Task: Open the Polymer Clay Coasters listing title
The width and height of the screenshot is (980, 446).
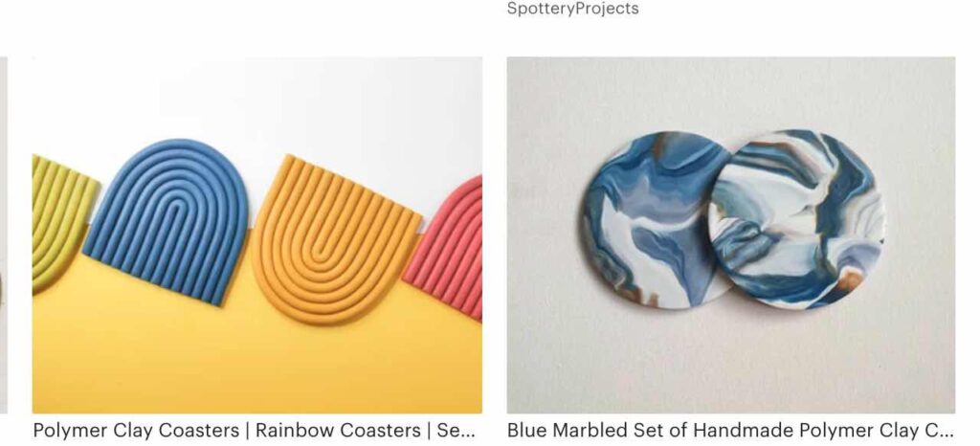Action: point(254,431)
